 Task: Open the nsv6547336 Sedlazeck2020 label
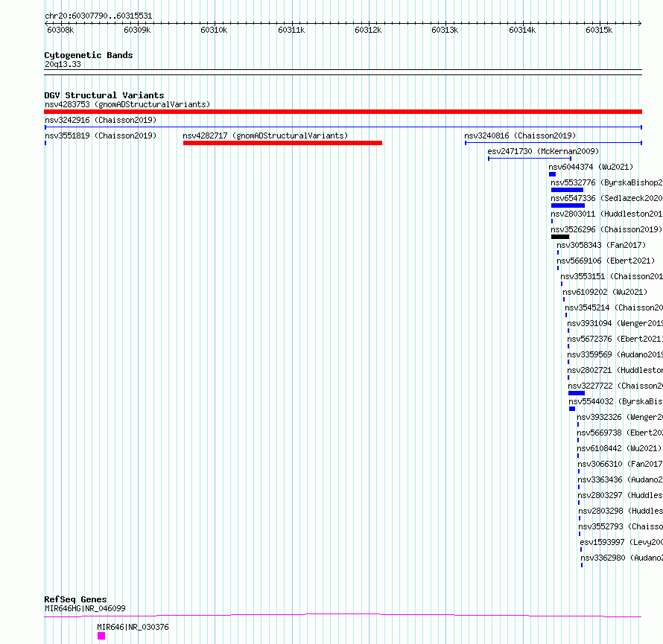click(x=606, y=198)
